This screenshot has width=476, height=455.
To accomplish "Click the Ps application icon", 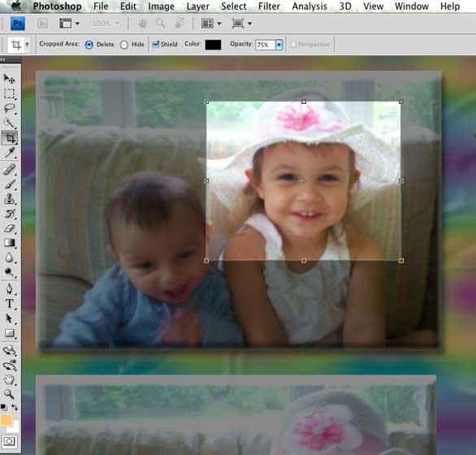I will (18, 24).
